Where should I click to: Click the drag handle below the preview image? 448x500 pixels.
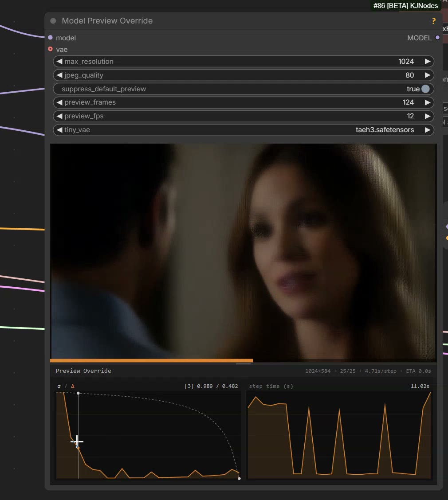(244, 363)
